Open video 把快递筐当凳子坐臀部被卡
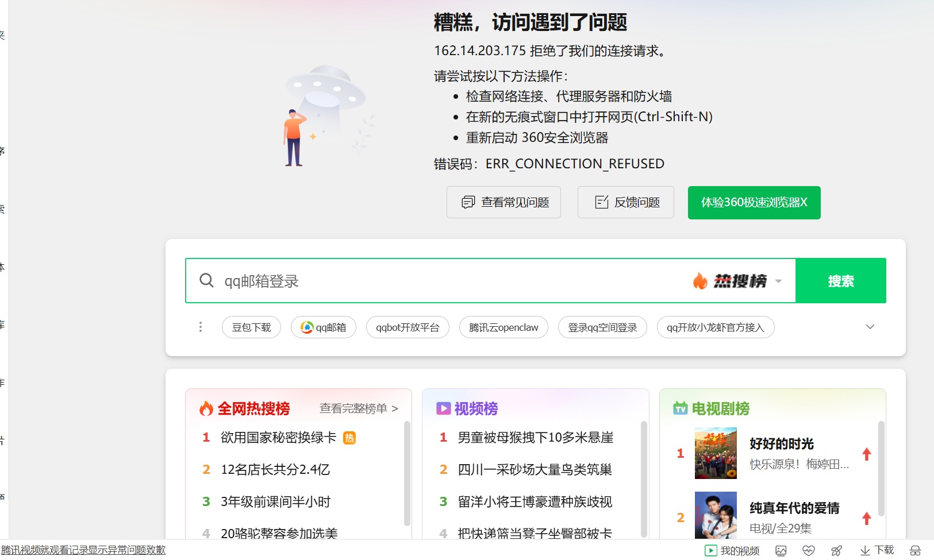The height and width of the screenshot is (560, 934). click(535, 533)
